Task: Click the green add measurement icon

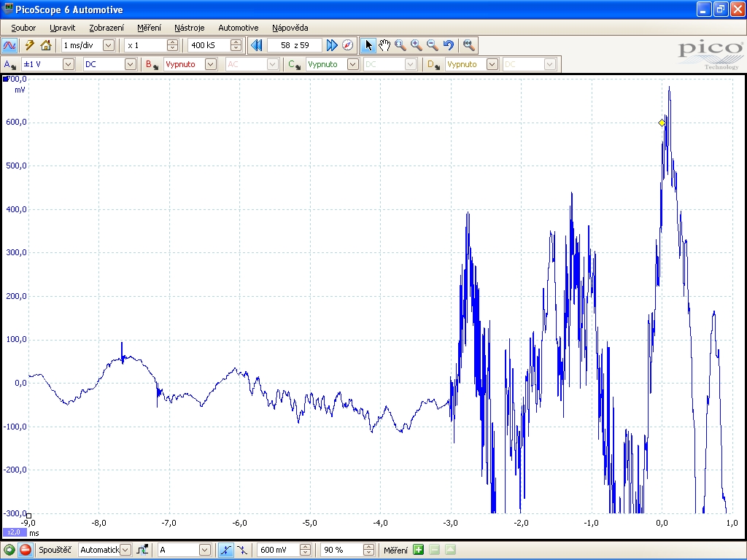Action: coord(419,550)
